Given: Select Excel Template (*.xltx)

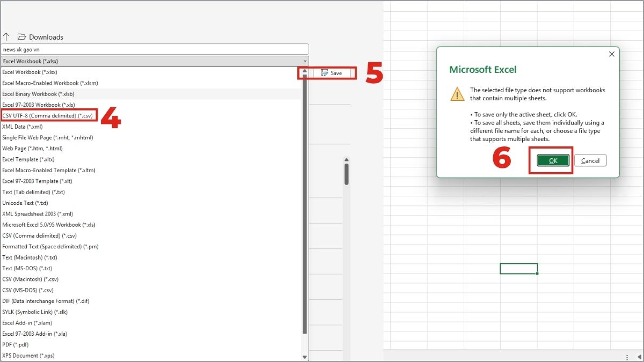Looking at the screenshot, I should click(150, 159).
